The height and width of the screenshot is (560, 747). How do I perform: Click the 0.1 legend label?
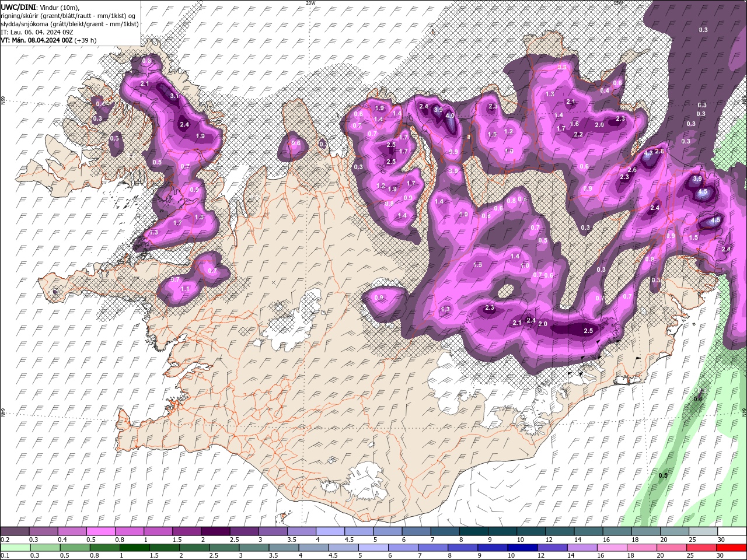[5, 556]
